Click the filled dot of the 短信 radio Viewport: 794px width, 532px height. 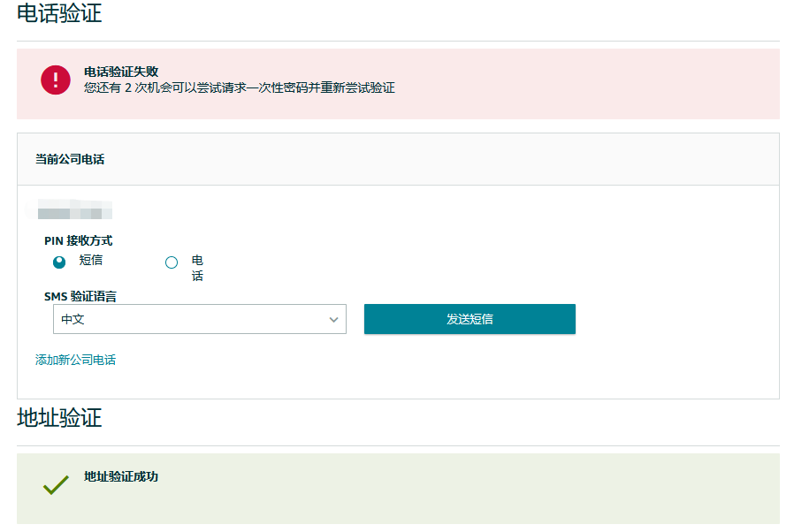57,262
